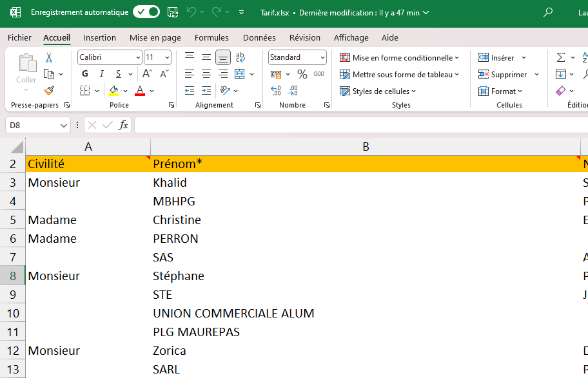Click the increase decimal icon
The height and width of the screenshot is (378, 588).
coord(276,91)
